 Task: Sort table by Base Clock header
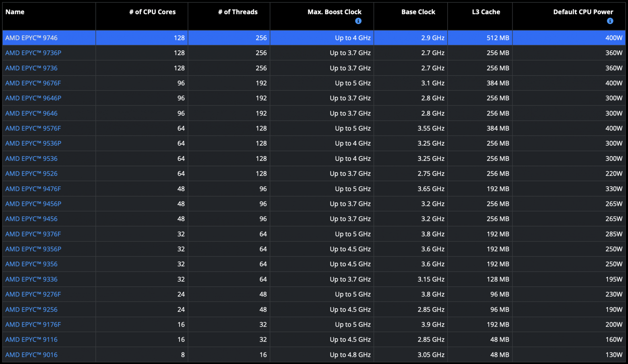click(418, 12)
